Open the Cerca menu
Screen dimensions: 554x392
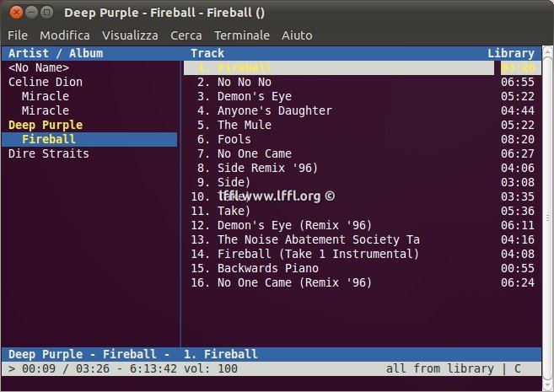186,35
